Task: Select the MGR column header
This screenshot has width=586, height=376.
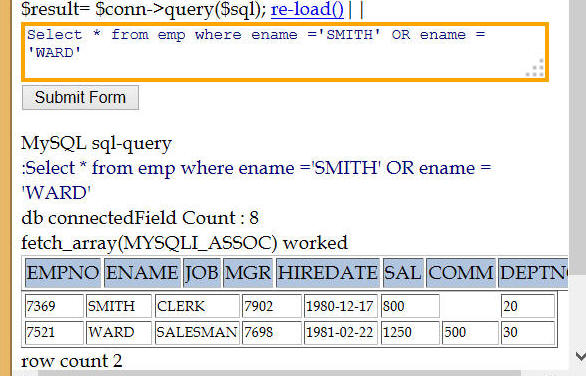Action: pos(248,273)
